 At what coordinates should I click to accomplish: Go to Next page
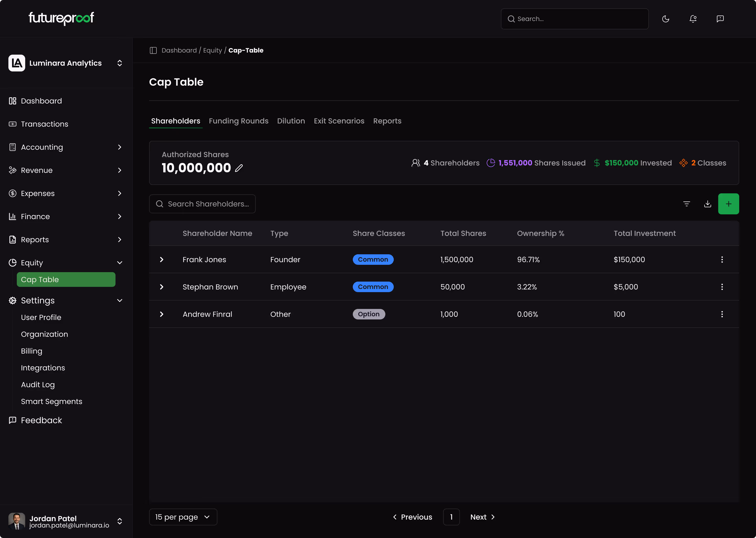click(x=482, y=517)
